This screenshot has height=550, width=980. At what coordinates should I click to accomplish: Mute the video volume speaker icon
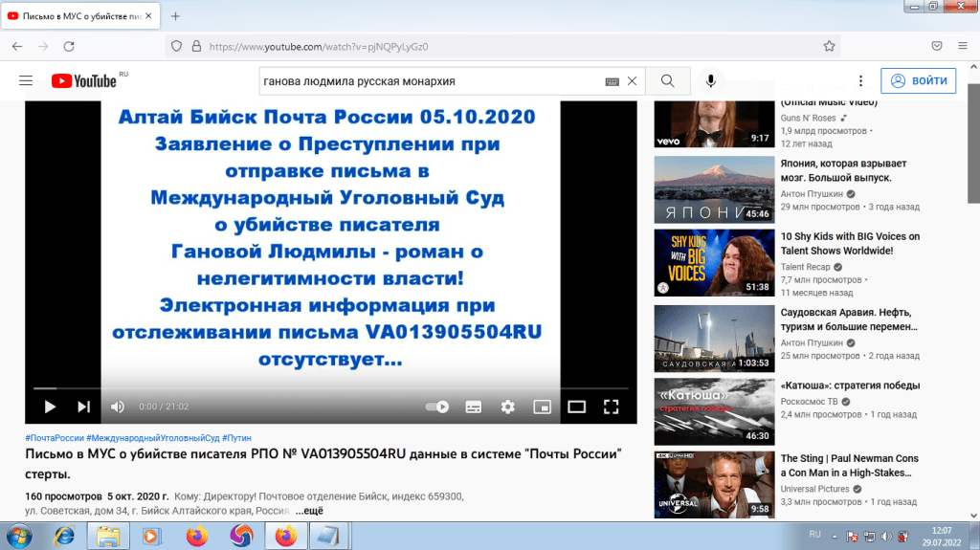coord(117,407)
